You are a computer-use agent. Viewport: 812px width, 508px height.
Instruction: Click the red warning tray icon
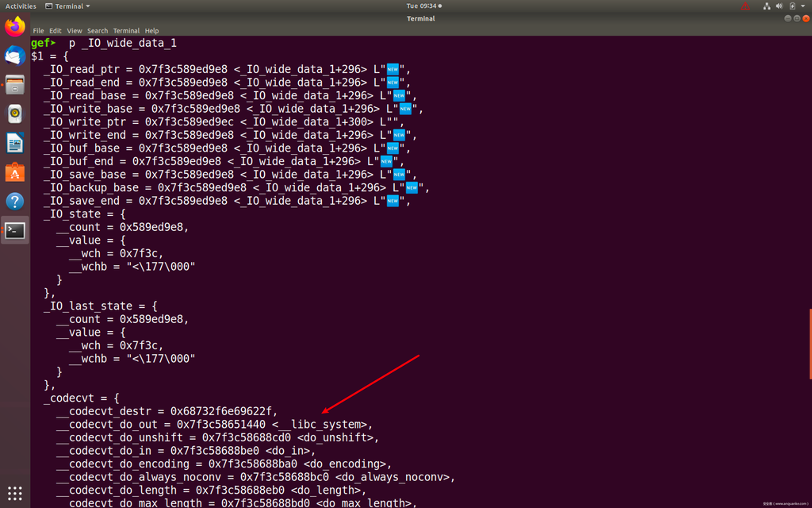click(745, 6)
